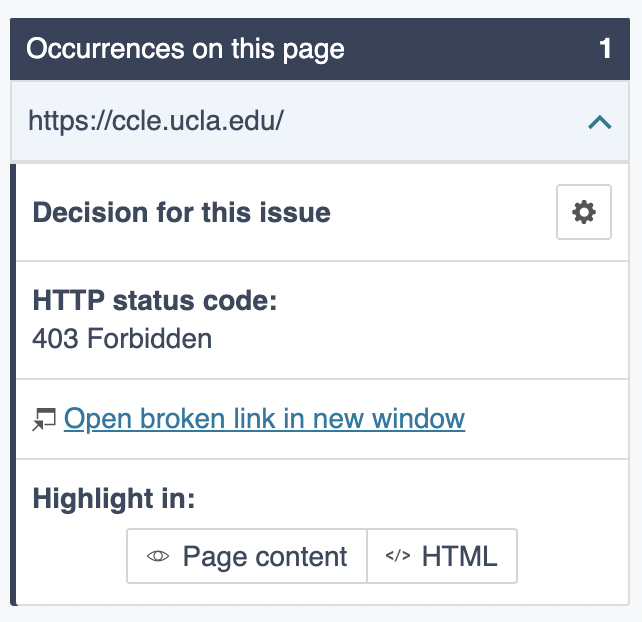Select the Decision for this issue heading
Viewport: 642px width, 622px height.
(181, 213)
